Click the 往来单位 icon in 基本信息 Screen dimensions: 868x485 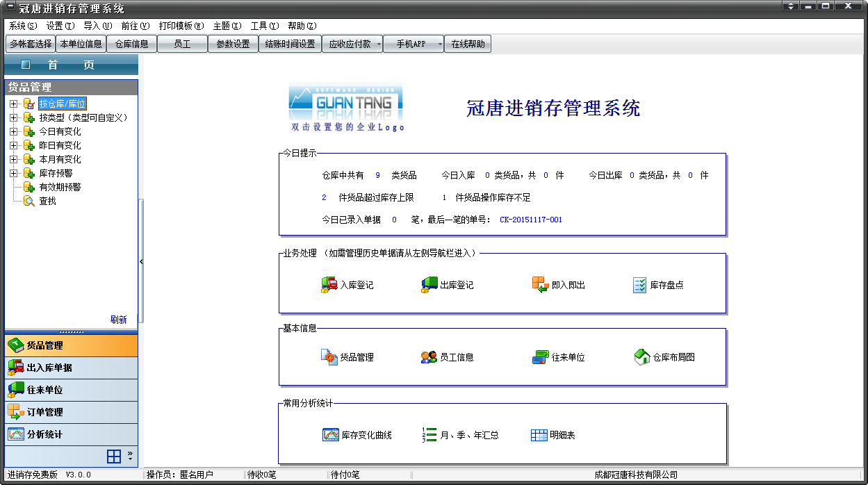(540, 357)
